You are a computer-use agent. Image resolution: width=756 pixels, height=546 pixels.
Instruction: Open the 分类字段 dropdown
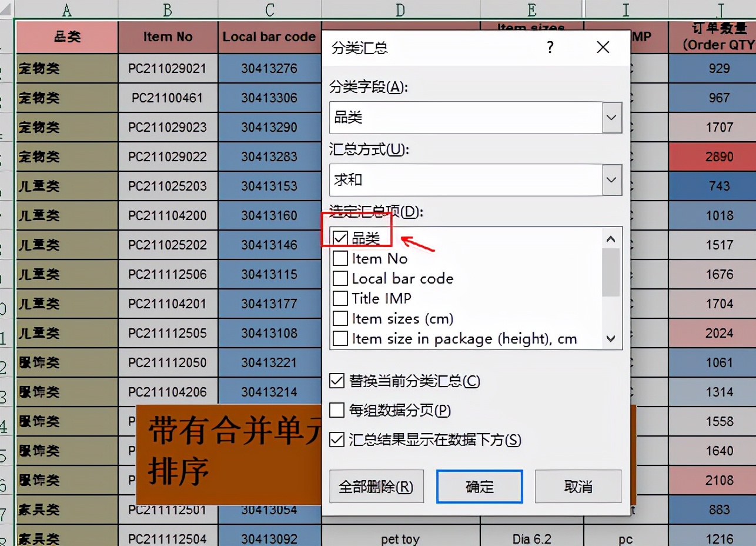tap(611, 118)
